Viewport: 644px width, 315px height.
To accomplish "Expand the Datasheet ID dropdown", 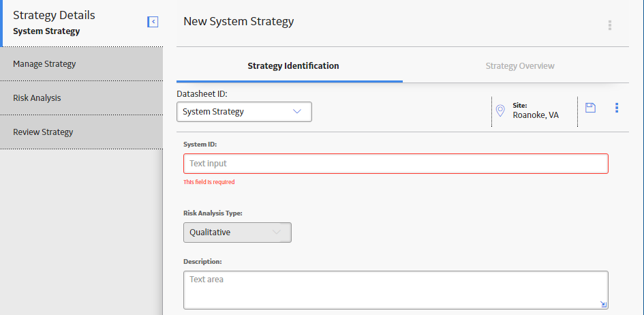I will point(244,112).
